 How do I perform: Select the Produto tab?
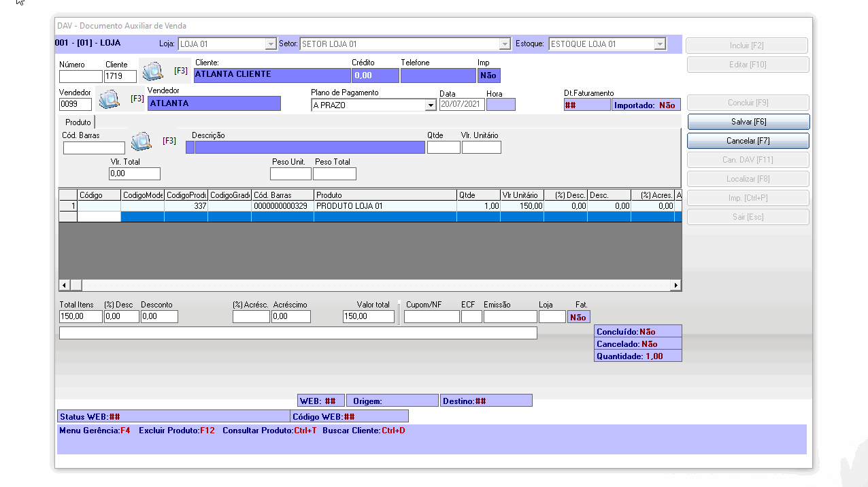(78, 122)
